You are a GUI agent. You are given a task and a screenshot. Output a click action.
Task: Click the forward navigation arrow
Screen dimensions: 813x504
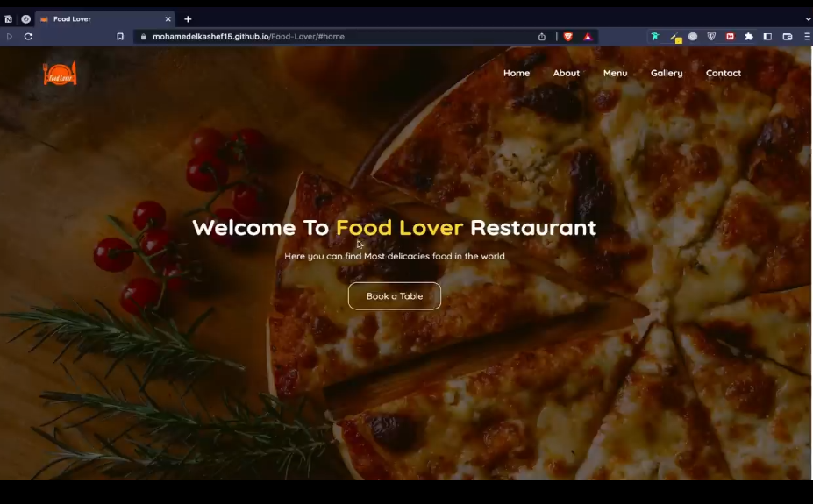pyautogui.click(x=10, y=37)
